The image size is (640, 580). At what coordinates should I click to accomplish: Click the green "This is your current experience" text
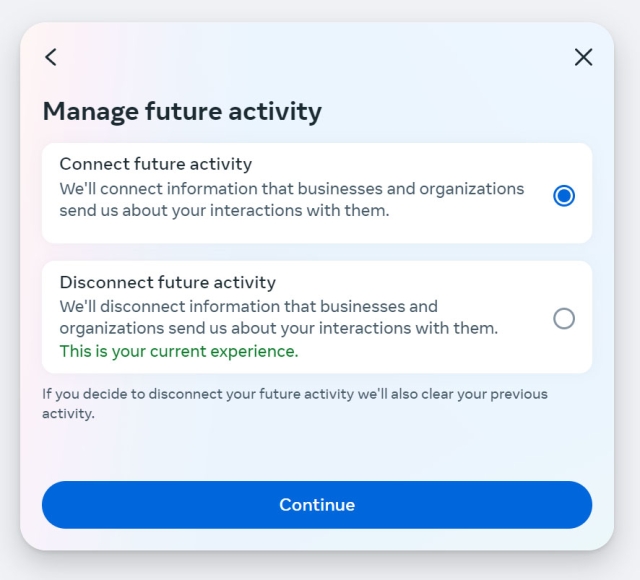pyautogui.click(x=178, y=351)
